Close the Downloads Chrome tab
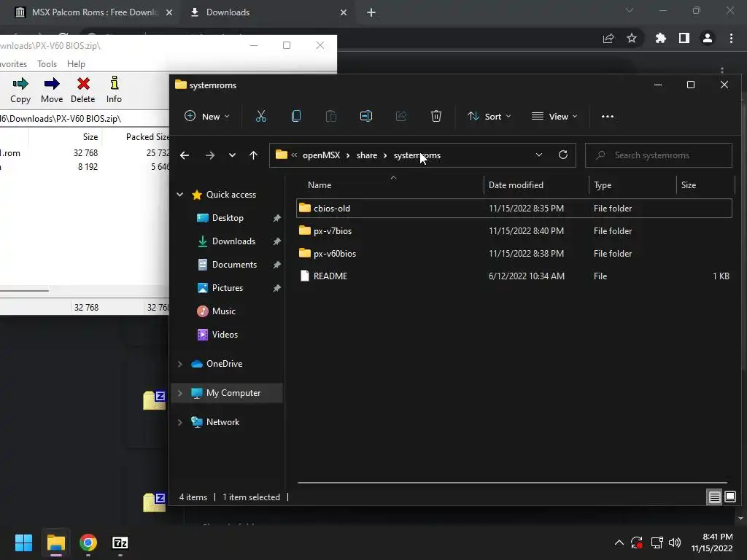Screen dimensions: 747x560 [x=344, y=12]
